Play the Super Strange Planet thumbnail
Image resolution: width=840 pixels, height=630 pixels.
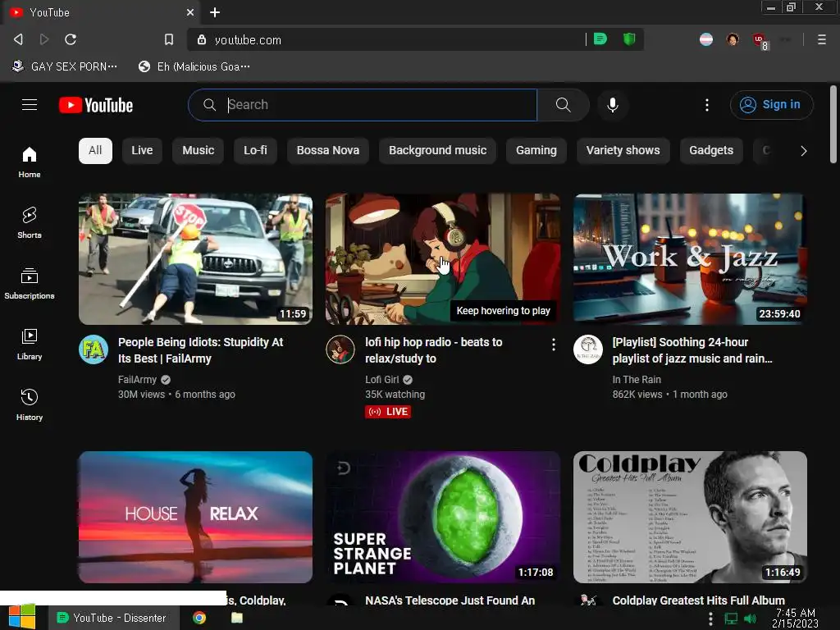[x=442, y=517]
